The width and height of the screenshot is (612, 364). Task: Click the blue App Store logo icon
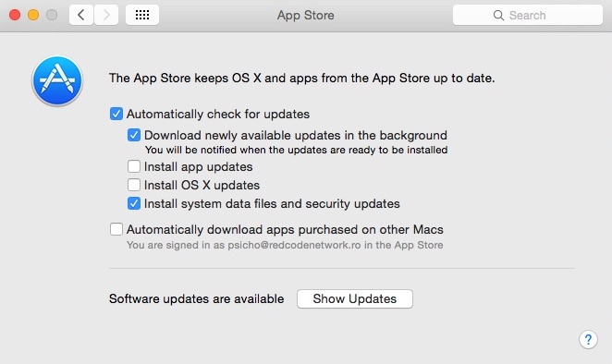[57, 80]
